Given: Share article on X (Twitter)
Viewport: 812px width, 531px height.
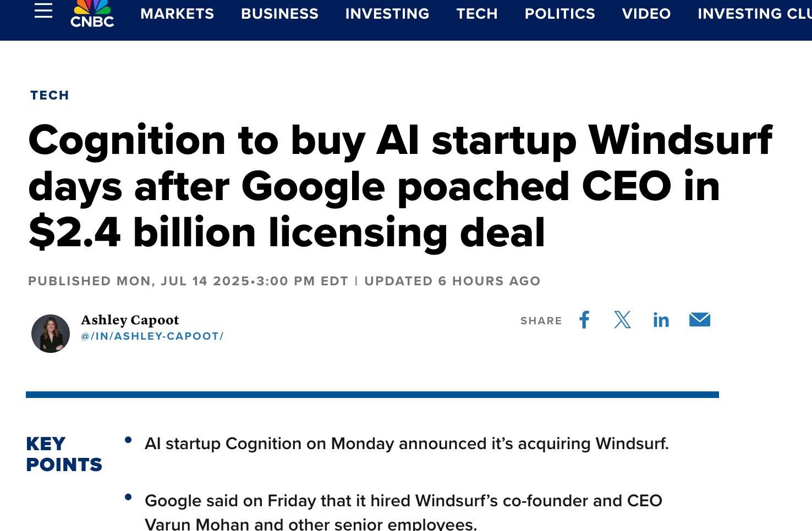Looking at the screenshot, I should (622, 320).
